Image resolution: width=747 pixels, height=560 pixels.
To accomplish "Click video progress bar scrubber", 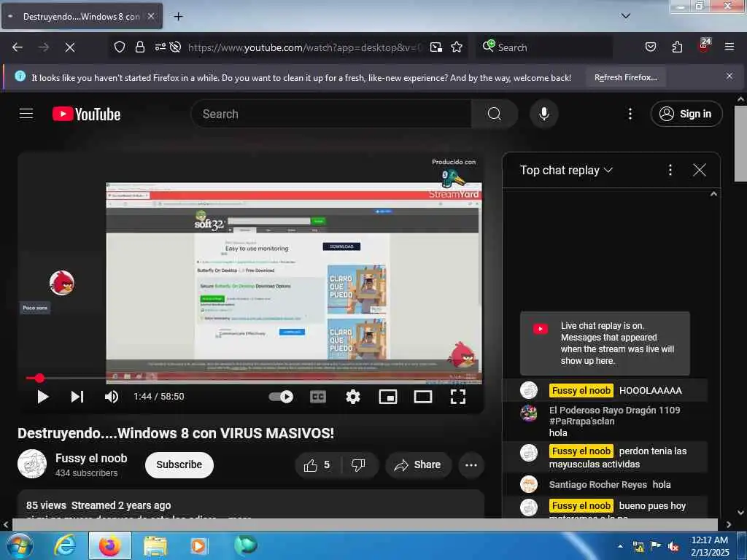I will point(39,378).
